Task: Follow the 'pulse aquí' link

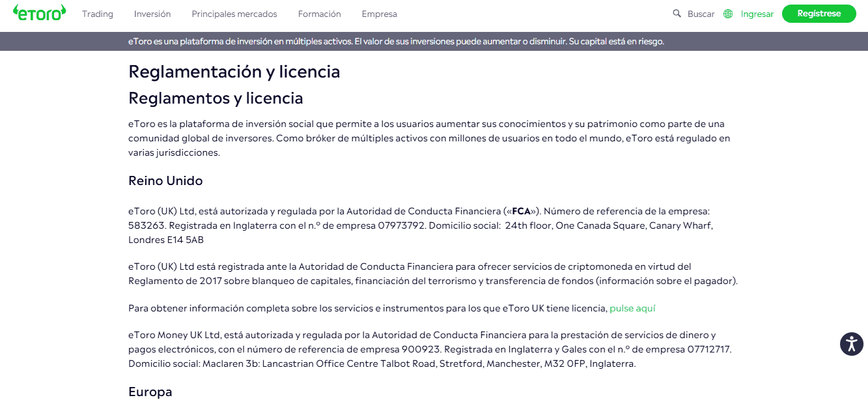Action: (x=632, y=308)
